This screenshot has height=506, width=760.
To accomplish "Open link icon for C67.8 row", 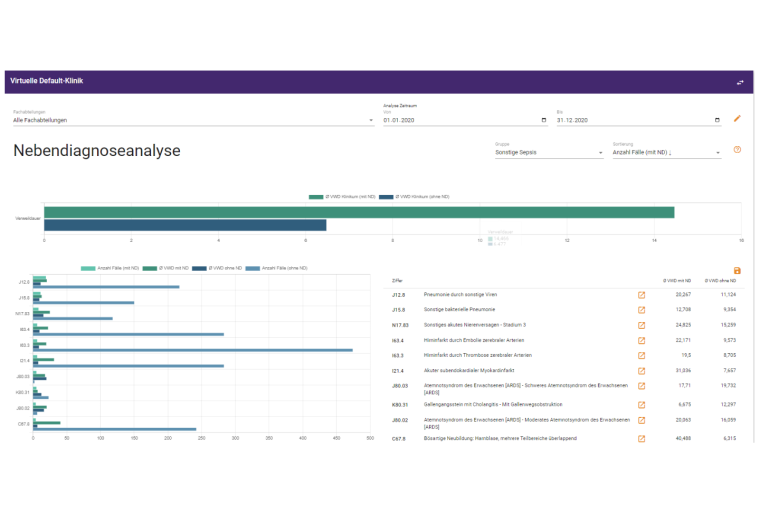I will (641, 438).
